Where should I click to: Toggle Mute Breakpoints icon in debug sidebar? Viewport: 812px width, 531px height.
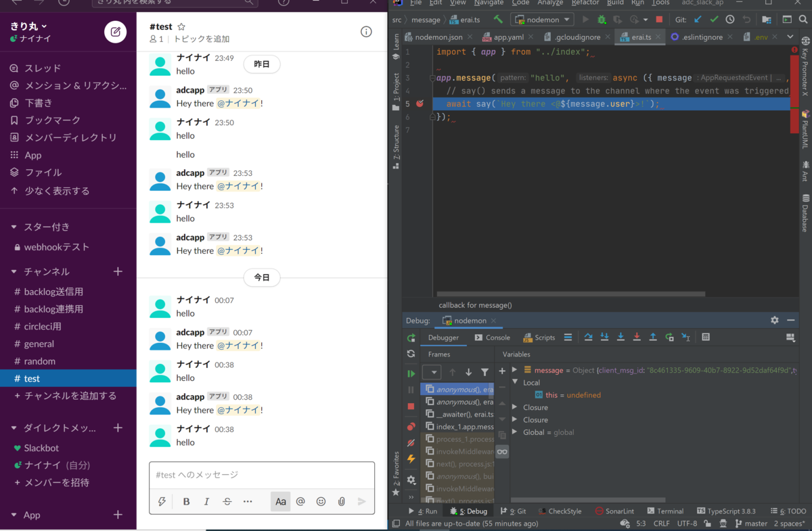pos(411,443)
